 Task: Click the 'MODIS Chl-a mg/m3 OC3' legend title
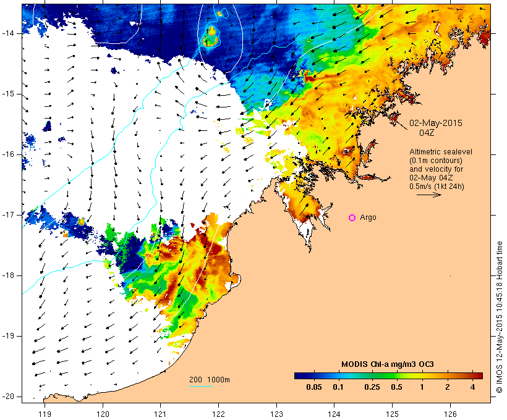(388, 364)
